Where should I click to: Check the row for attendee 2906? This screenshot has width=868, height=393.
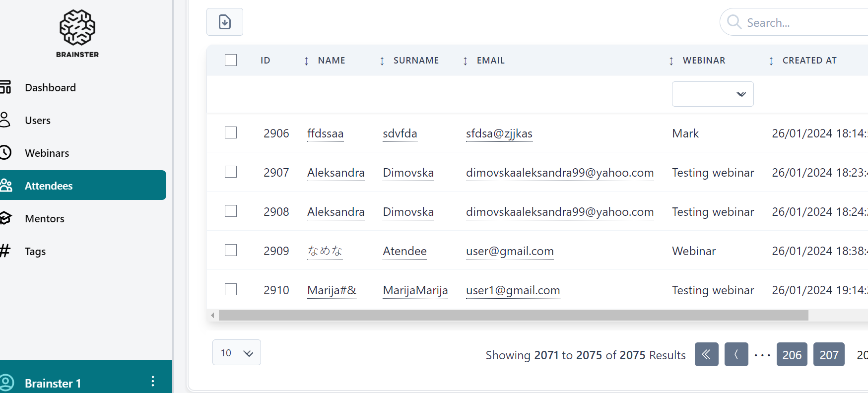pos(231,132)
